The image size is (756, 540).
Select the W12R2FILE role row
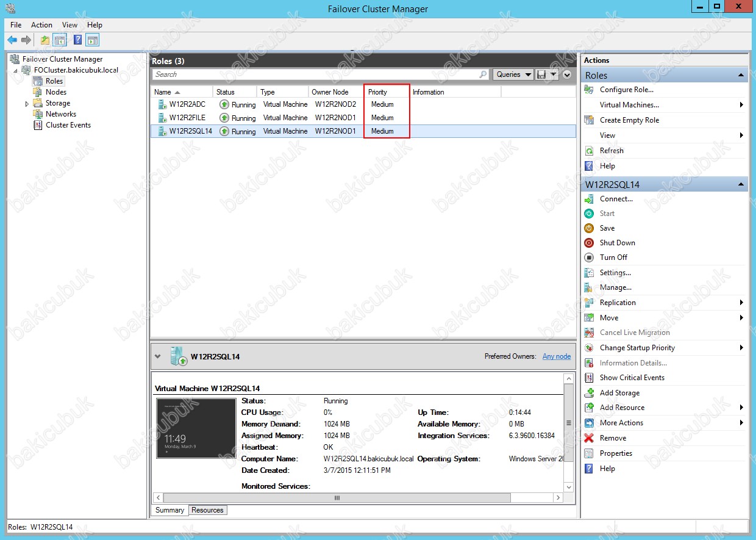click(363, 118)
